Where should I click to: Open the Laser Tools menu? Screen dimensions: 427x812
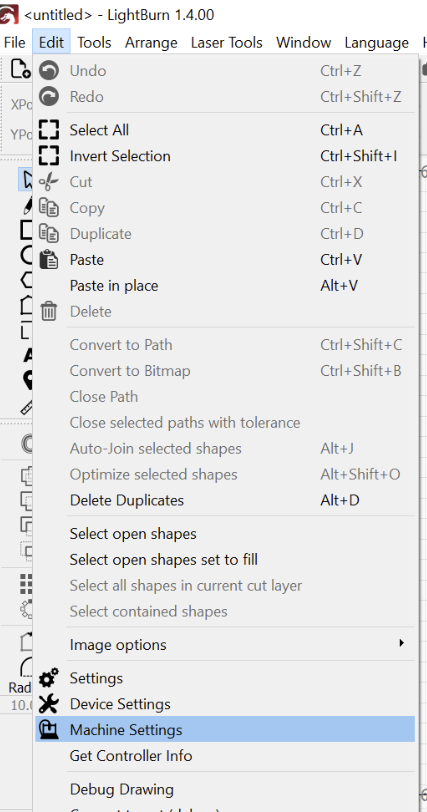click(227, 42)
